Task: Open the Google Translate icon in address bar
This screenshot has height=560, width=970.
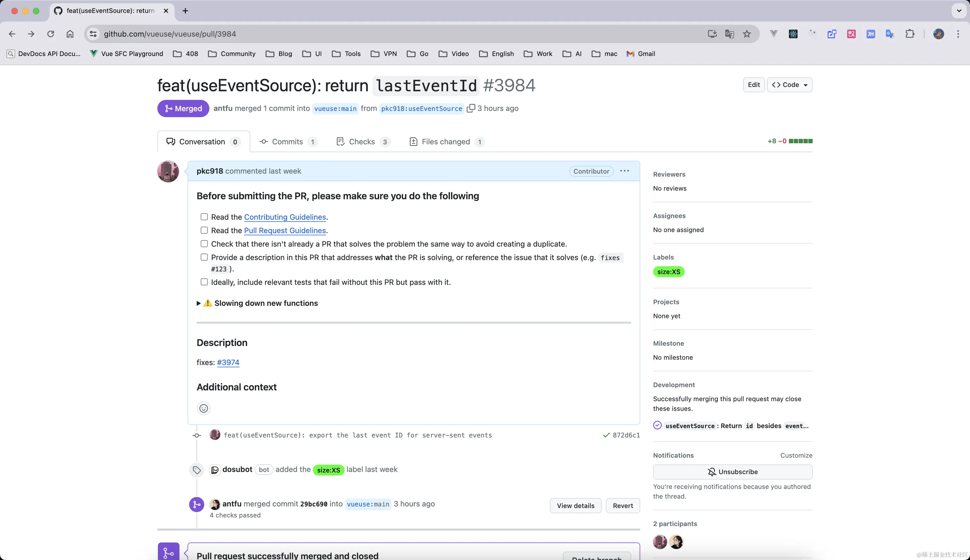Action: coord(729,34)
